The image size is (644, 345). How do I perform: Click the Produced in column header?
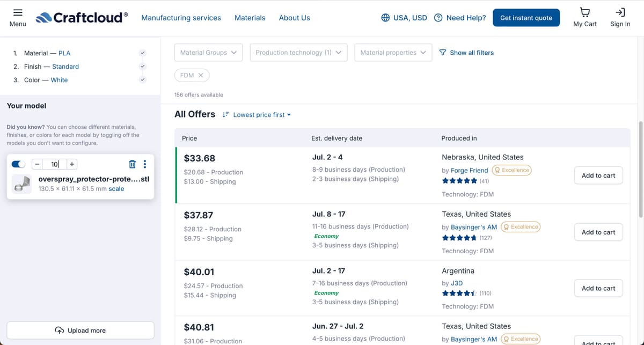click(459, 138)
